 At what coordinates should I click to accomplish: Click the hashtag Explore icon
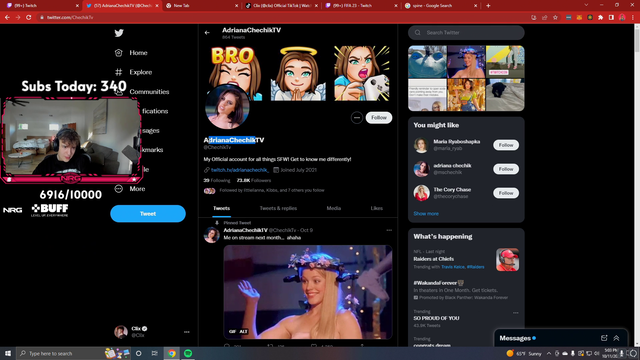click(x=119, y=72)
